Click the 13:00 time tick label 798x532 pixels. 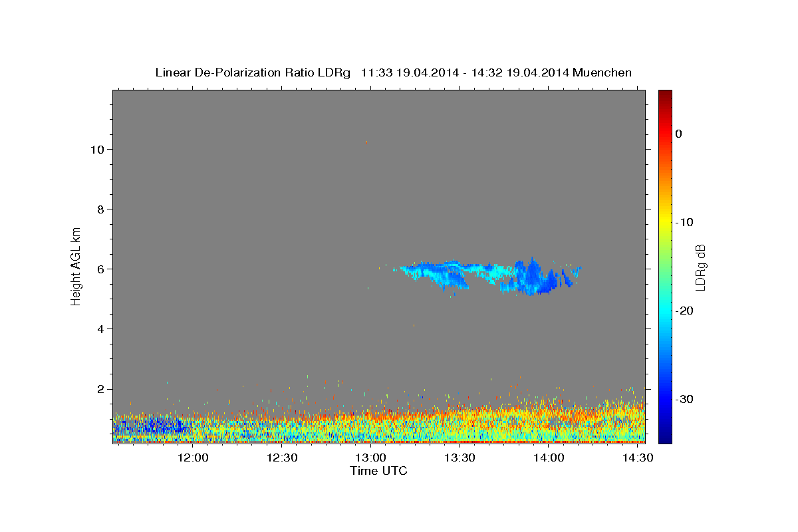point(371,458)
